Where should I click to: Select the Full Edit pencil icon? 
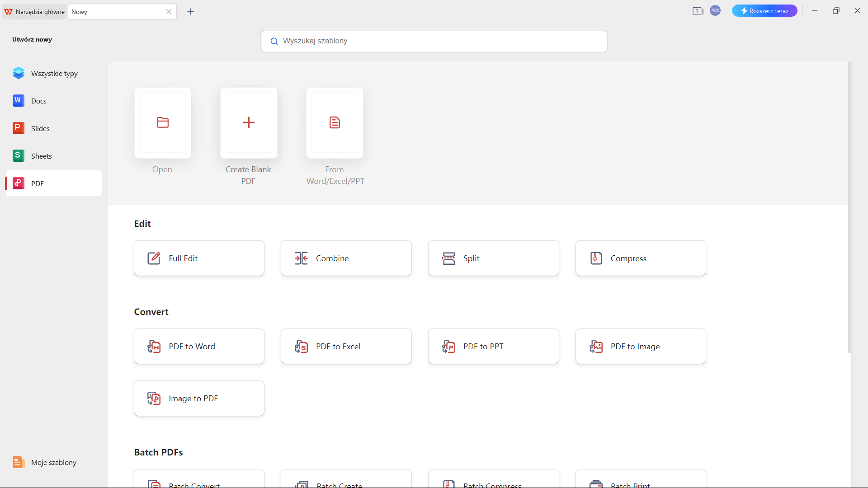(154, 258)
